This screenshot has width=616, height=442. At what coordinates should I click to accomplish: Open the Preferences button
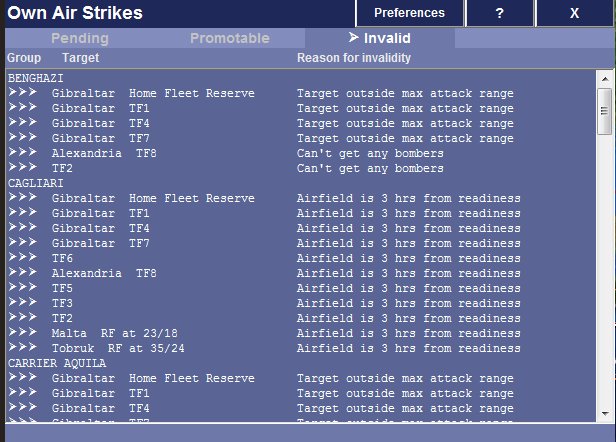click(409, 13)
